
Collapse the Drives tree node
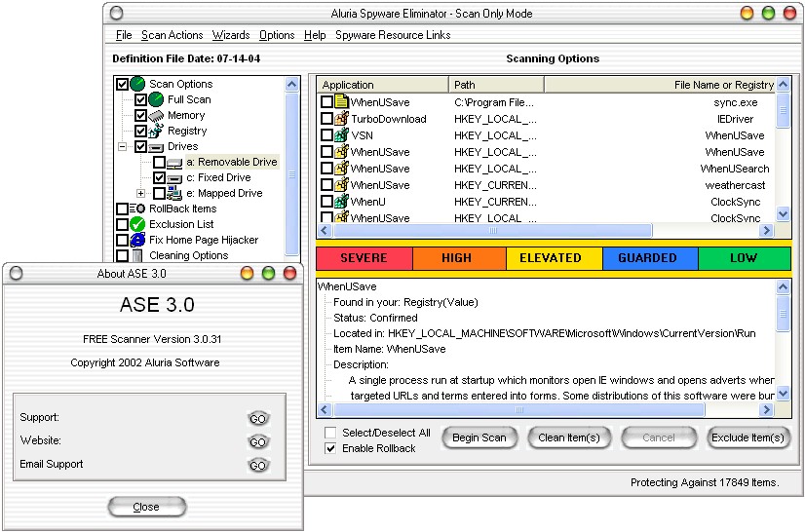click(x=122, y=147)
